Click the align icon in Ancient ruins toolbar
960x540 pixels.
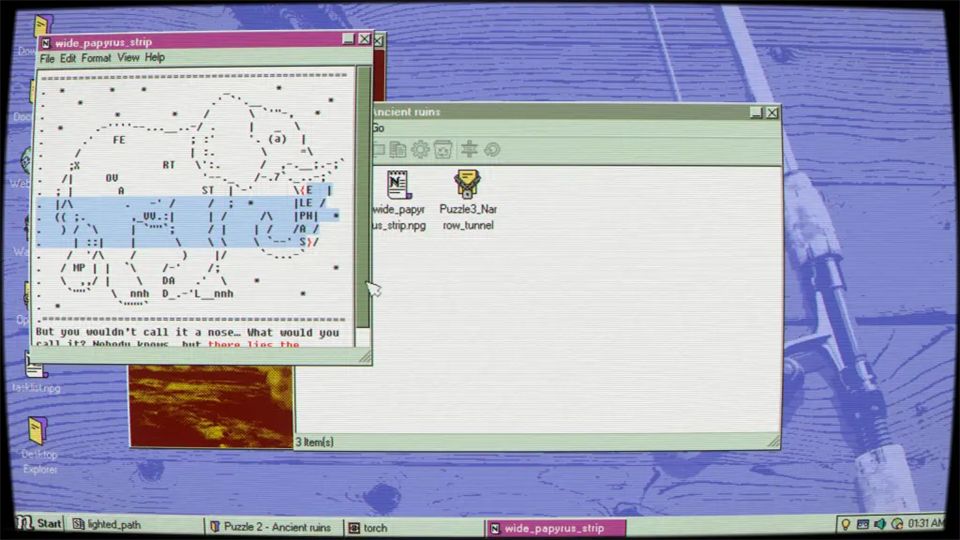tap(469, 149)
